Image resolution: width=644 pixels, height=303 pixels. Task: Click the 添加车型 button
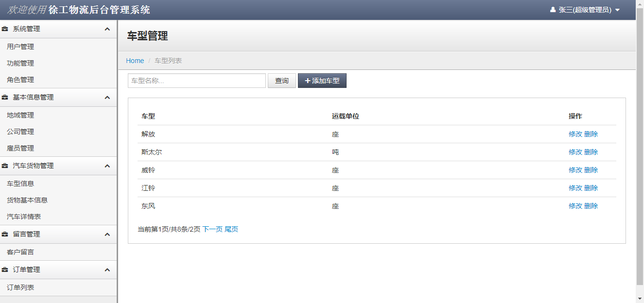click(322, 81)
